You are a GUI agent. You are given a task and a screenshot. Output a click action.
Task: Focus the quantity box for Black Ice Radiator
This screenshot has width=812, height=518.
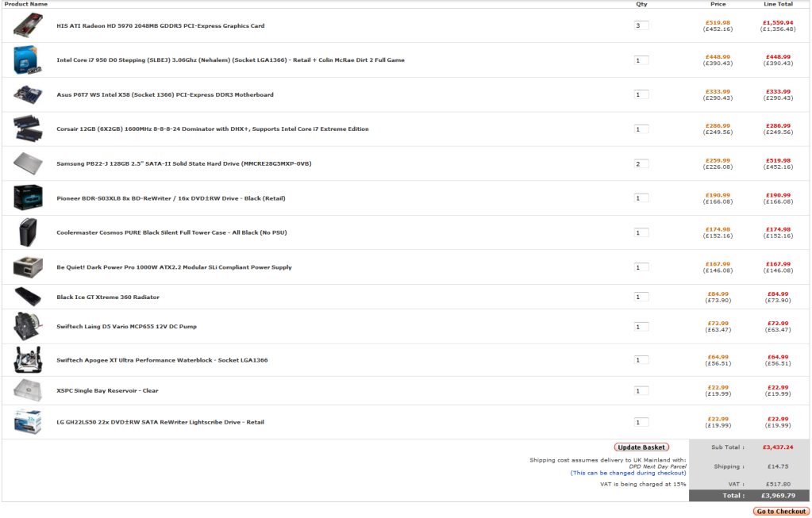pos(641,297)
